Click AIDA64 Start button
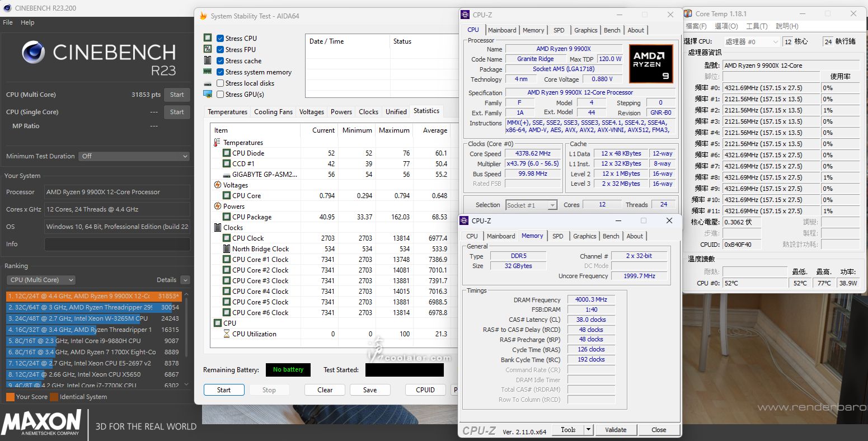This screenshot has width=868, height=441. 224,390
